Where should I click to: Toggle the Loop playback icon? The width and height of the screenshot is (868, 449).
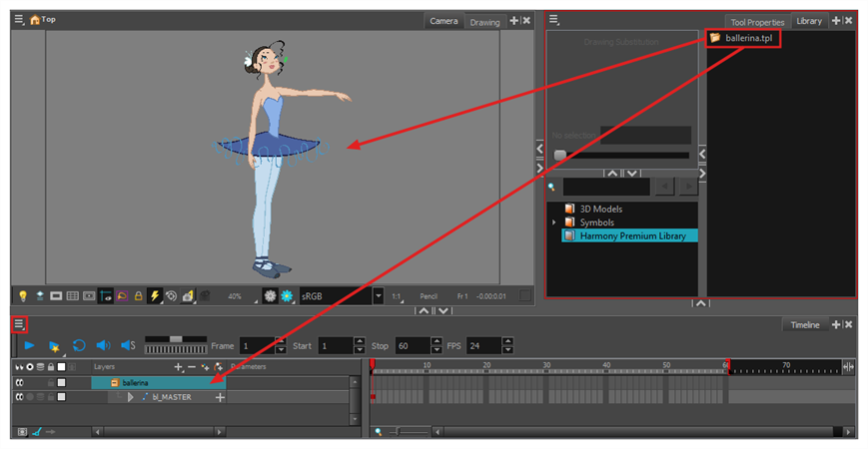(79, 345)
